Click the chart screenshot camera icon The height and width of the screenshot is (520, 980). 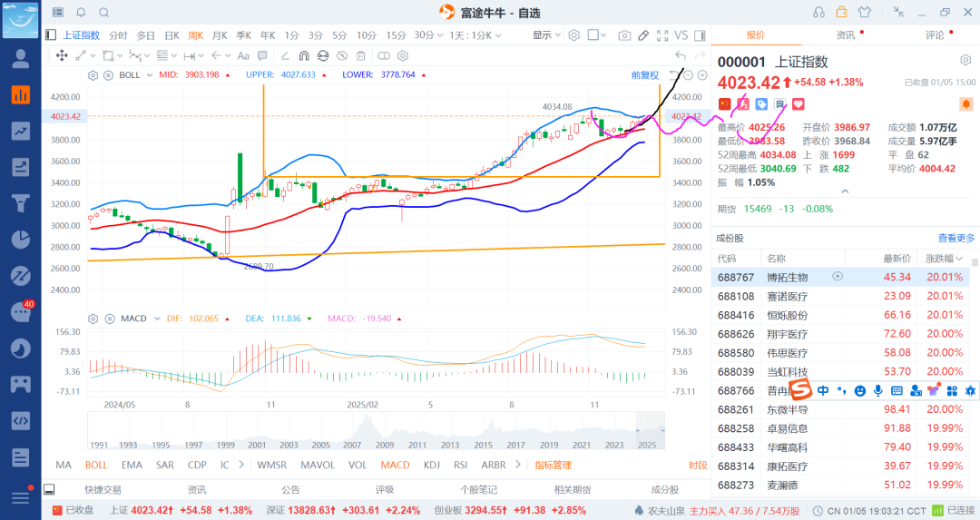point(624,35)
